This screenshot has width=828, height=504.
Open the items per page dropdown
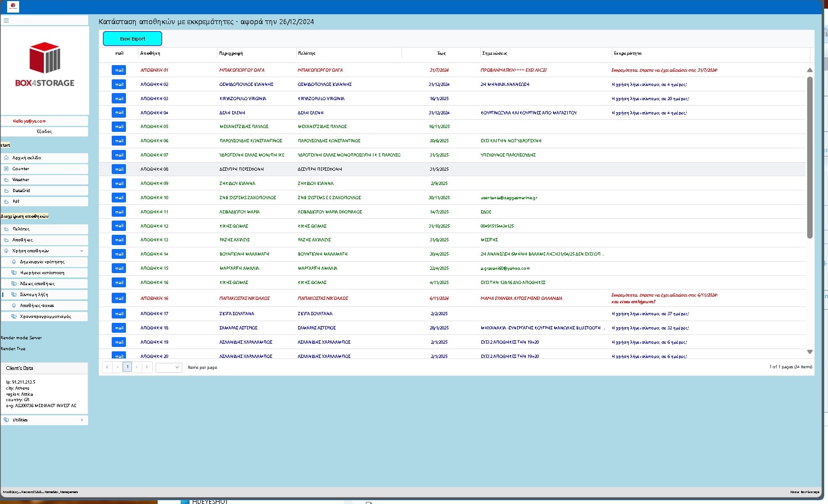coord(169,367)
